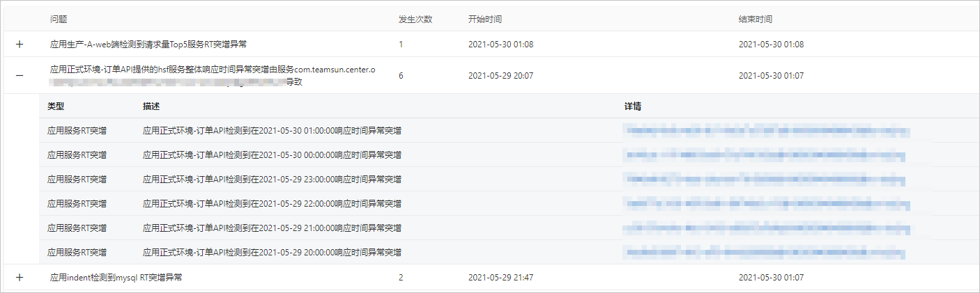Open blurred detail link for 01:00:00 row
Viewport: 980px width, 293px height.
[x=767, y=130]
